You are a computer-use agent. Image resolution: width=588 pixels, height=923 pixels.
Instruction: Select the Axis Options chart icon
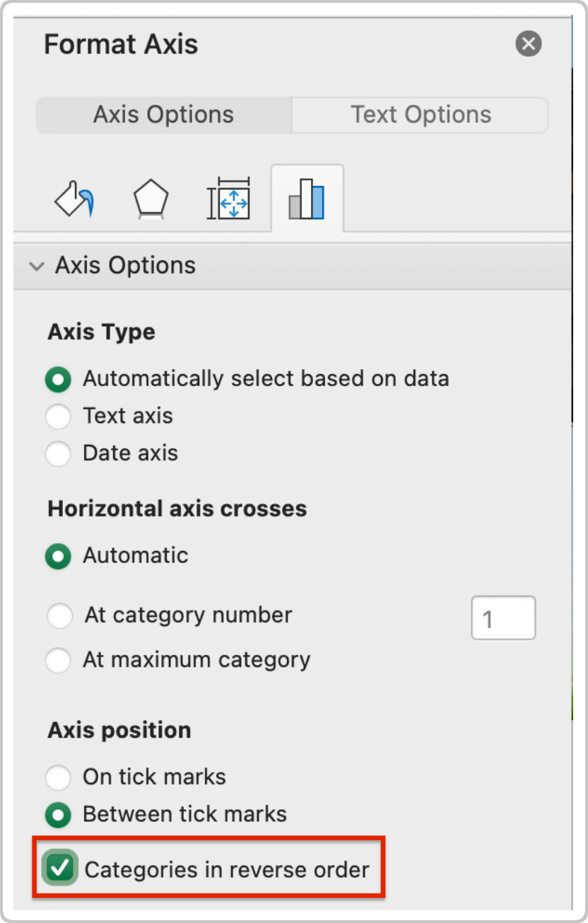pos(307,199)
